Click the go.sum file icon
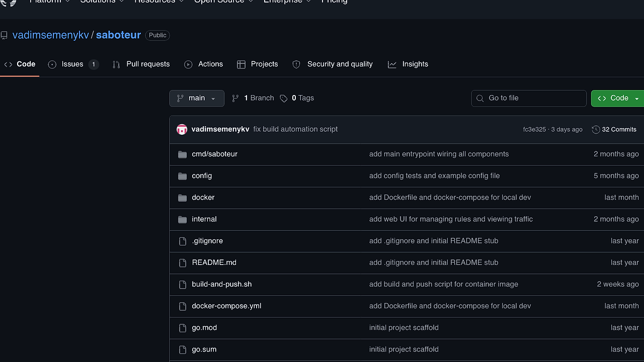The width and height of the screenshot is (644, 362). 183,349
